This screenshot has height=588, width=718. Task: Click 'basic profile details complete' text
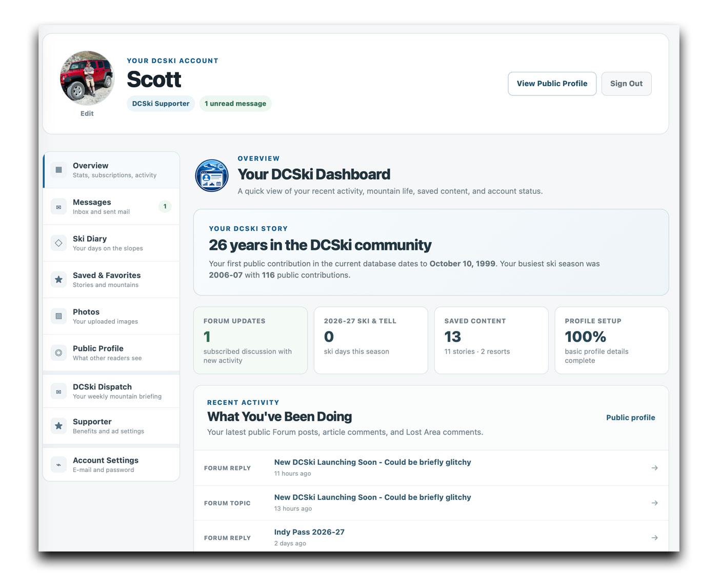coord(596,356)
